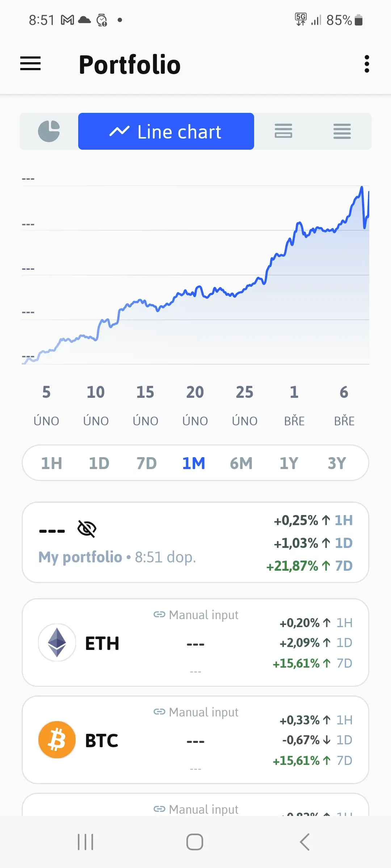Select the 3Y time range
This screenshot has height=868, width=391.
click(337, 463)
